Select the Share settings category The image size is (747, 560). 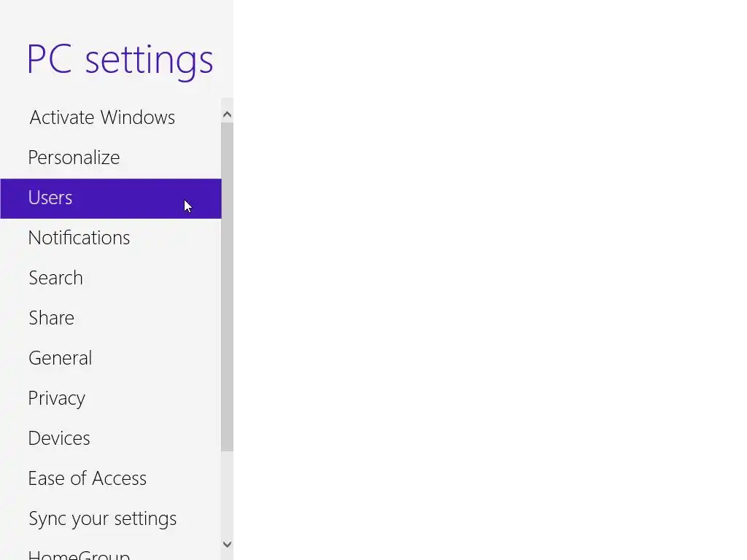point(111,318)
